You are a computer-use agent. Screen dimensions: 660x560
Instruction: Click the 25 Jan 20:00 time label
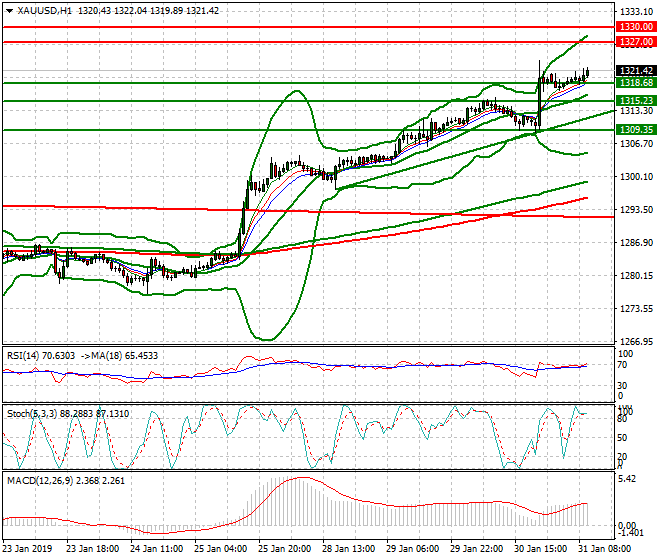(x=284, y=549)
